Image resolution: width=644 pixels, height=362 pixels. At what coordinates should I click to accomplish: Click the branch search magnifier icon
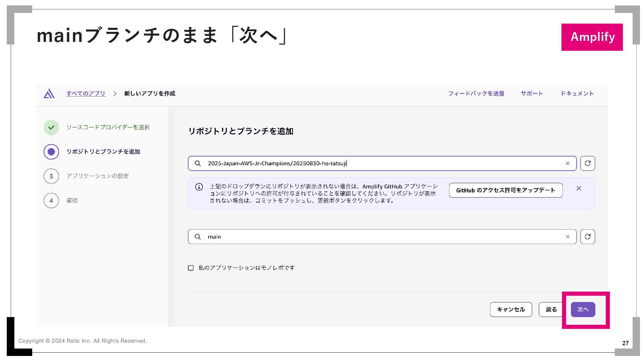(198, 237)
